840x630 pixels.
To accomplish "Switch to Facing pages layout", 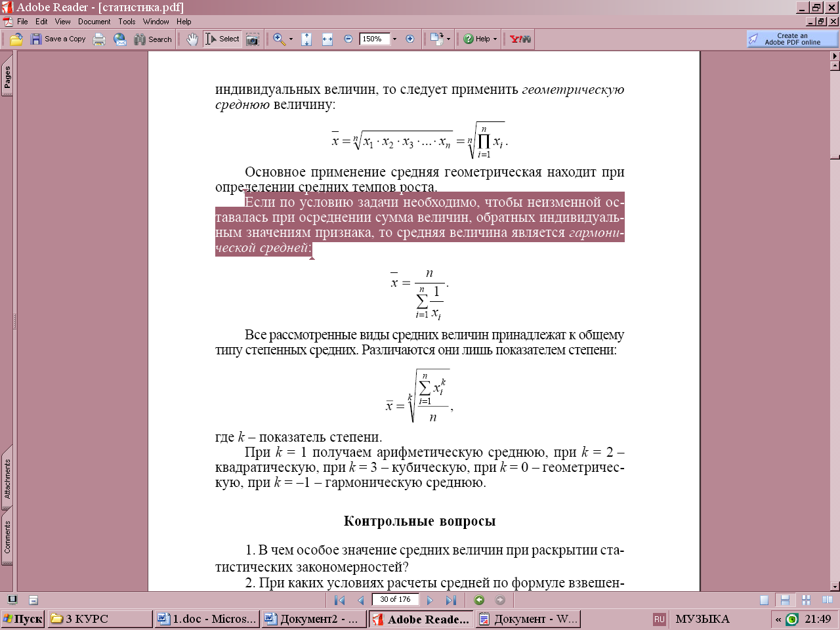I will [x=827, y=600].
